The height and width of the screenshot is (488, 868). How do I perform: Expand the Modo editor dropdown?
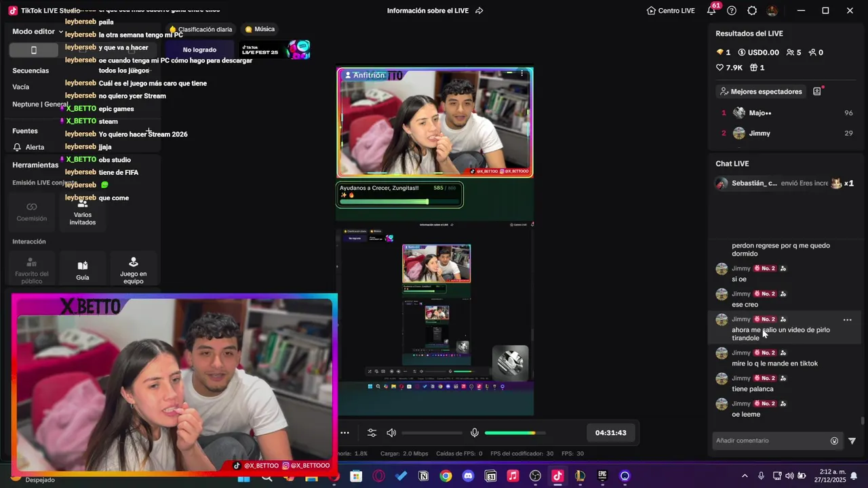[x=38, y=32]
